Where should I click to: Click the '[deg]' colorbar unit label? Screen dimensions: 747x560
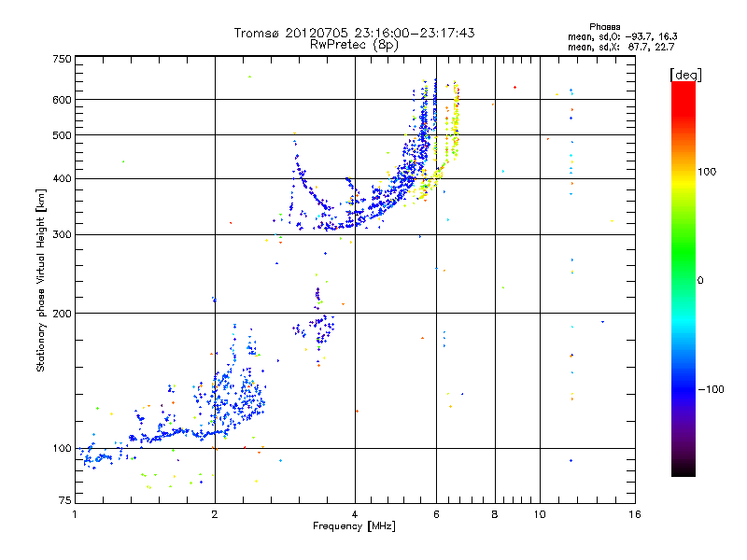[x=685, y=75]
